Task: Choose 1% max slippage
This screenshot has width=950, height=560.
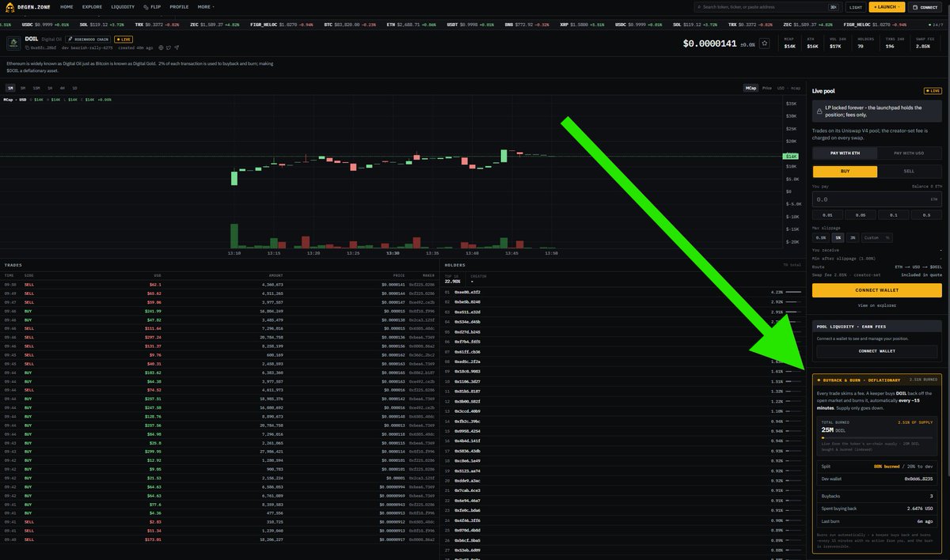Action: (838, 237)
